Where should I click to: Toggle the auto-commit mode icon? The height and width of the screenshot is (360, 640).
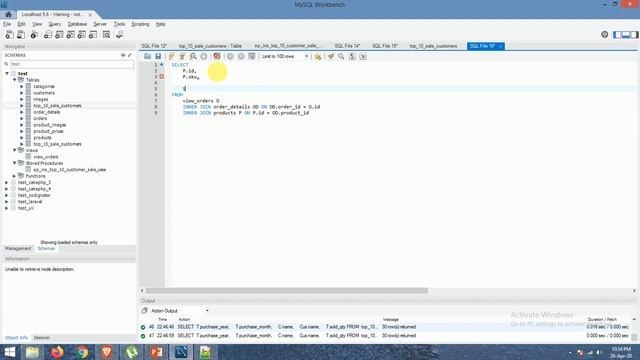[x=251, y=56]
